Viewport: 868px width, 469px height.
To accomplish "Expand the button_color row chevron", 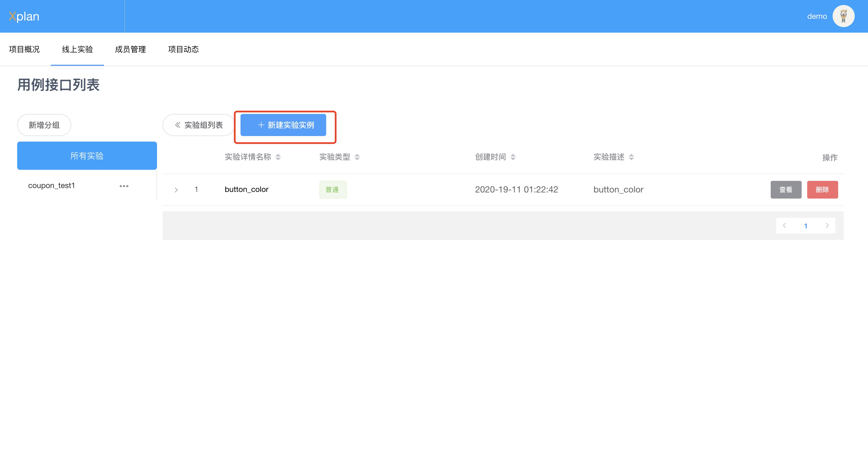I will [176, 190].
